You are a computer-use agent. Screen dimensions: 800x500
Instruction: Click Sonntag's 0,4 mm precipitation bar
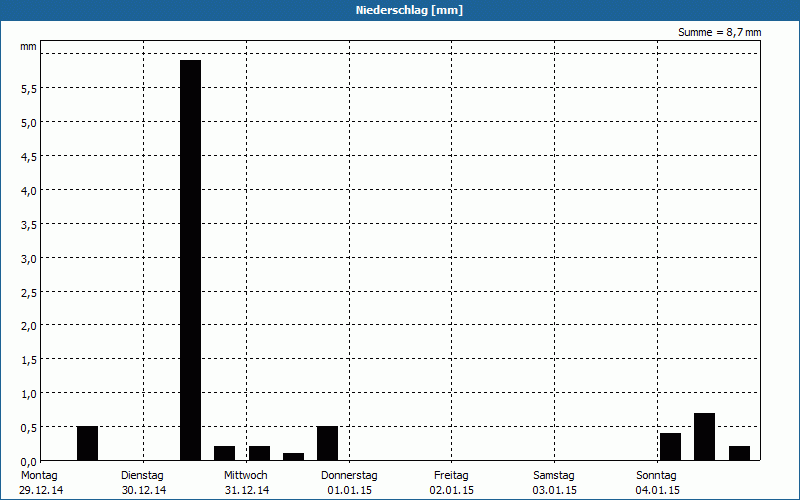click(x=670, y=446)
